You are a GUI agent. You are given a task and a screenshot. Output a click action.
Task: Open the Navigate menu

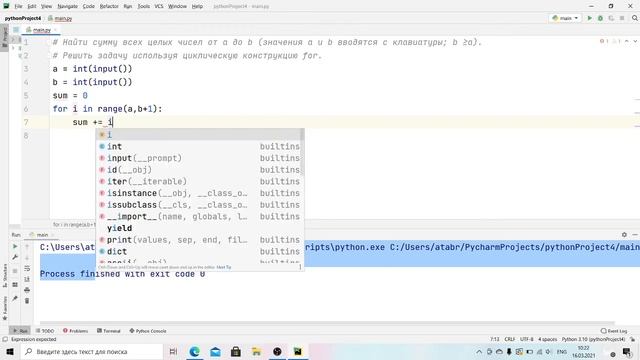67,6
